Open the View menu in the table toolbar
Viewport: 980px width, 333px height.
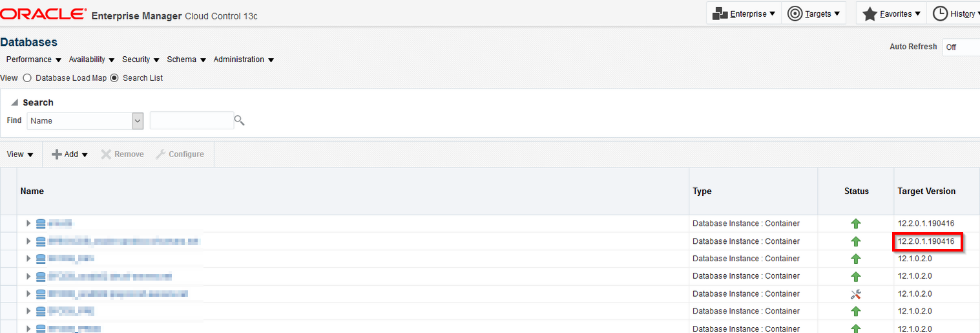[x=20, y=155]
